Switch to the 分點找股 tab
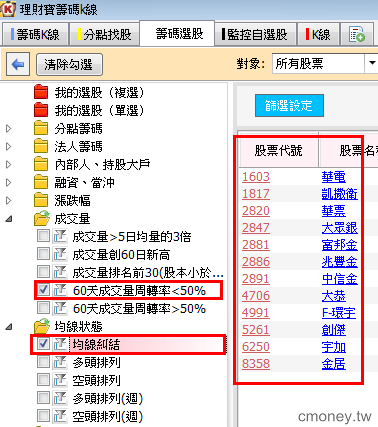The height and width of the screenshot is (427, 378). tap(104, 34)
